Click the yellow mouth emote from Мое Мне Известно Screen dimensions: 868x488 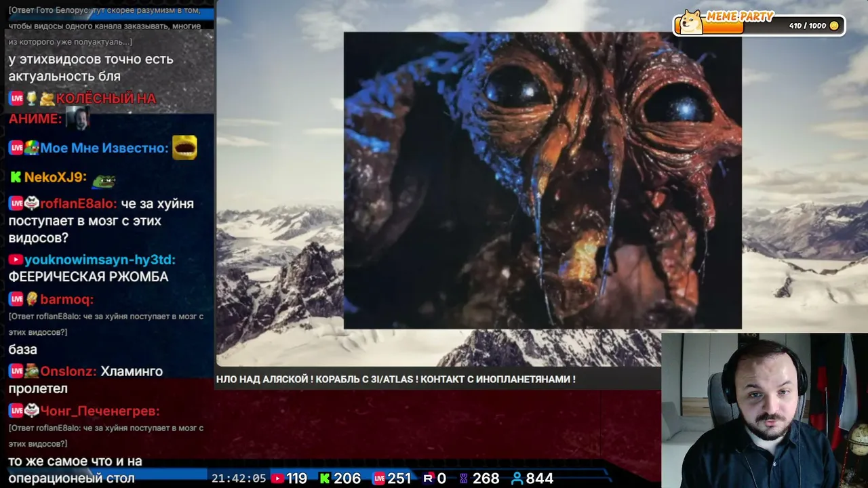click(x=184, y=147)
